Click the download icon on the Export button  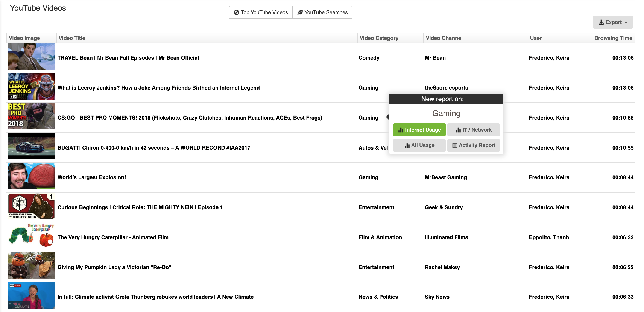click(601, 22)
